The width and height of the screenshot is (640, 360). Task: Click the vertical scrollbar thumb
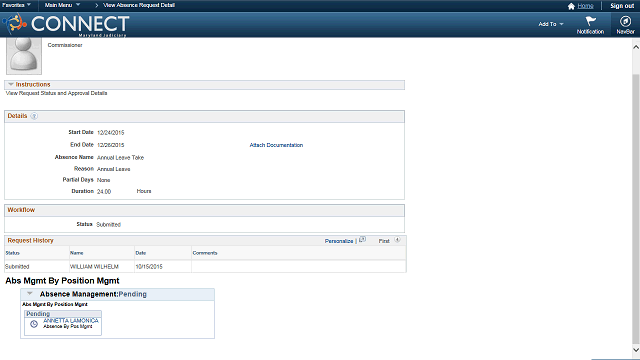pos(636,208)
